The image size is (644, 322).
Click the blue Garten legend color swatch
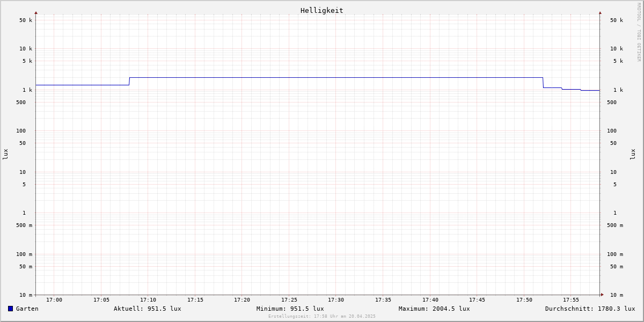coord(10,309)
